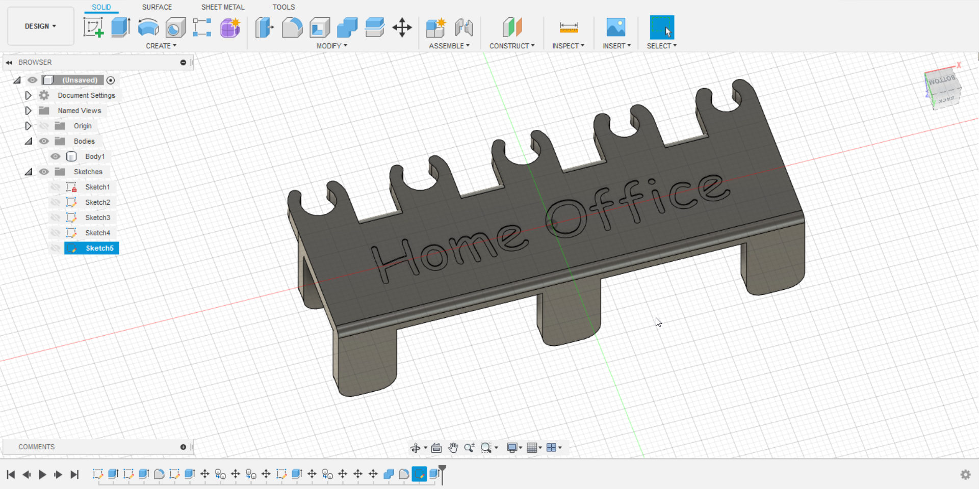Click the Construct plane icon

(512, 28)
